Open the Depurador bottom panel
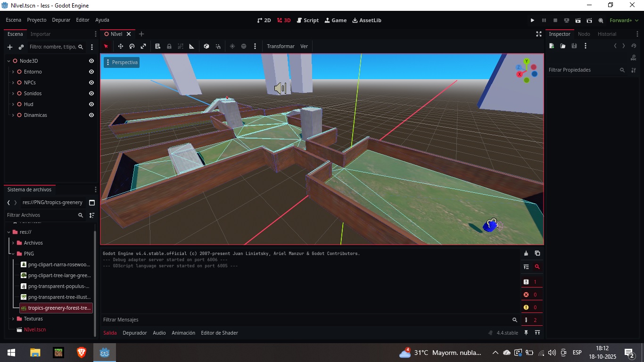The width and height of the screenshot is (644, 362). click(135, 333)
